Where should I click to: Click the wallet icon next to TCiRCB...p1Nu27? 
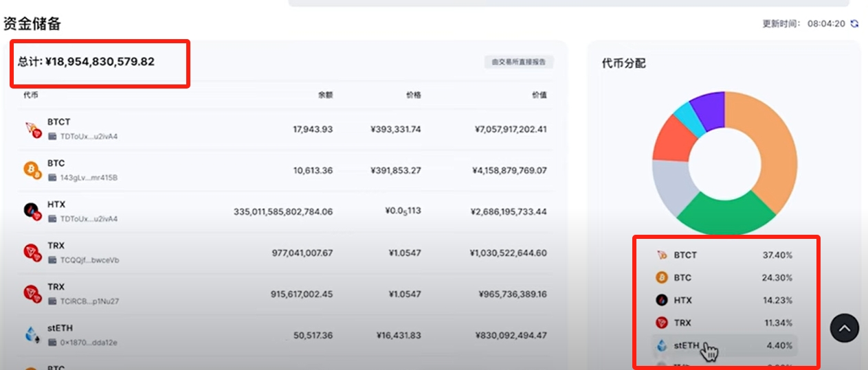52,301
